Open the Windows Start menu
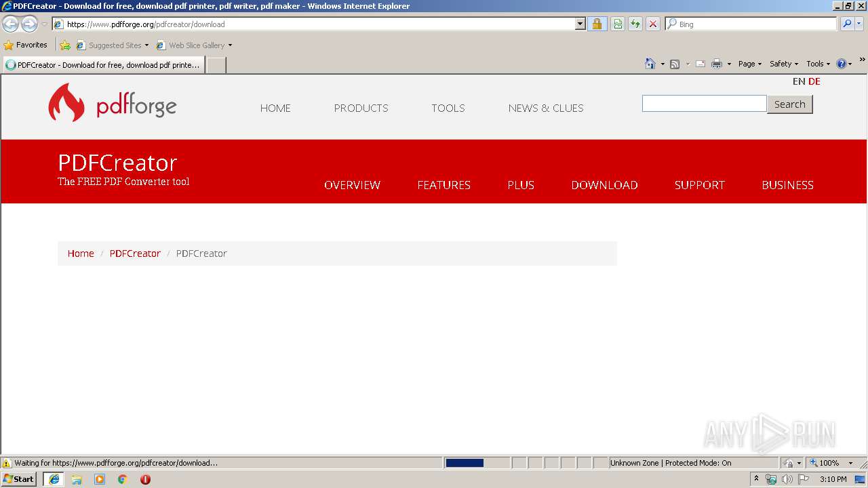 coord(19,479)
